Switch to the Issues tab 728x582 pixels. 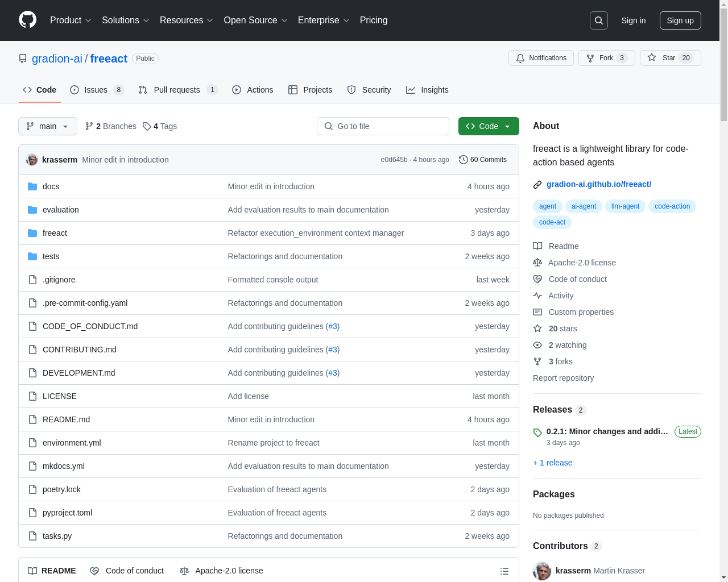[97, 90]
